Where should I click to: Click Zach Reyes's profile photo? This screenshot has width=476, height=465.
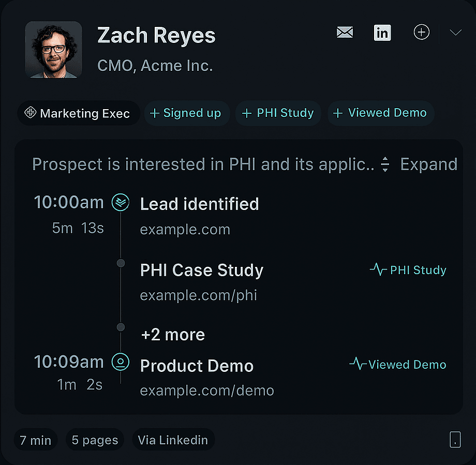(x=53, y=50)
